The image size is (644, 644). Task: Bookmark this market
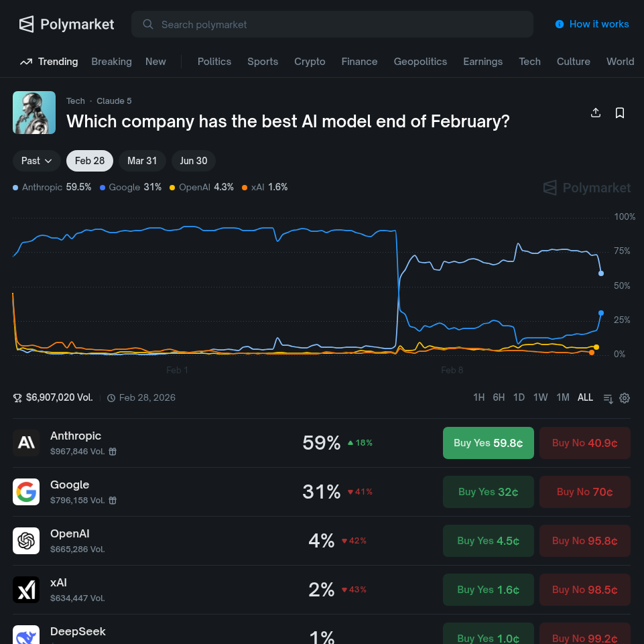(x=620, y=113)
